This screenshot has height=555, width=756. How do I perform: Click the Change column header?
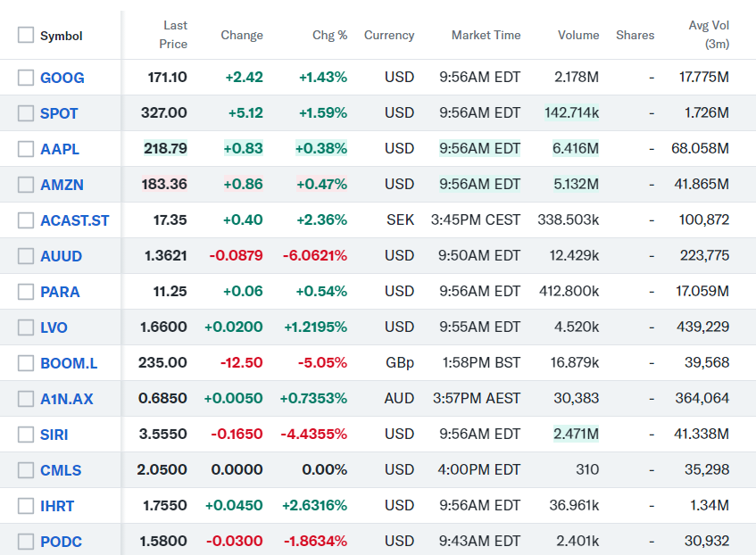pos(242,36)
